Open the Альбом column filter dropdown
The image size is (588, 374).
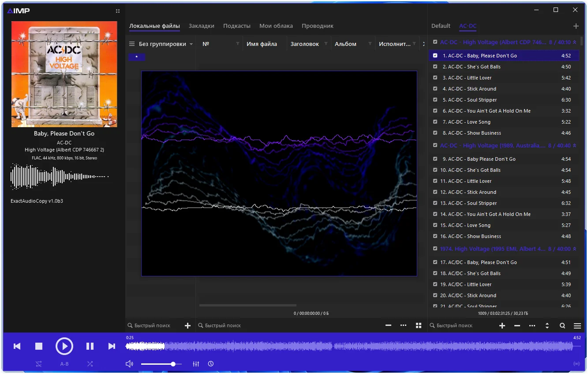(x=370, y=44)
